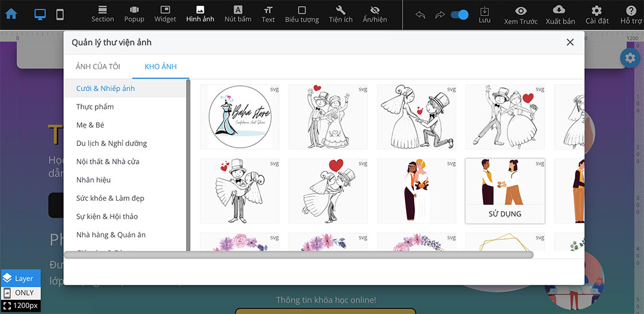Click SỬ DỤNG on the handshake image
Screen dimensions: 644x314
click(504, 214)
